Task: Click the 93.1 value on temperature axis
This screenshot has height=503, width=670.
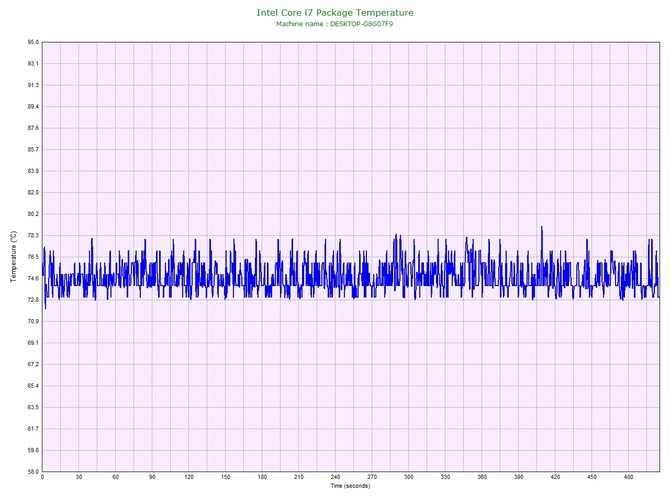Action: (33, 64)
